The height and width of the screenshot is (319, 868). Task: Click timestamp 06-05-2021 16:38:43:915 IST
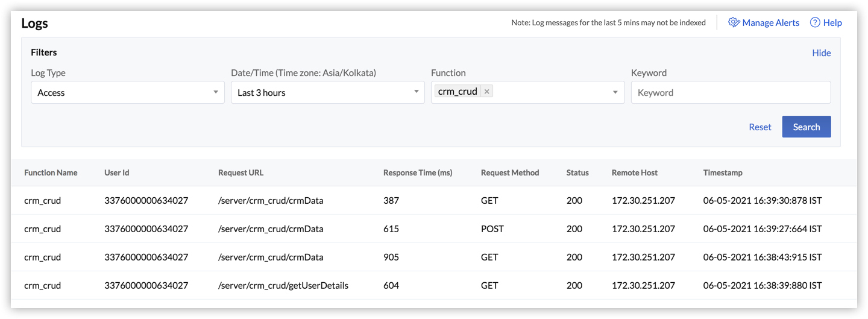[x=763, y=257]
